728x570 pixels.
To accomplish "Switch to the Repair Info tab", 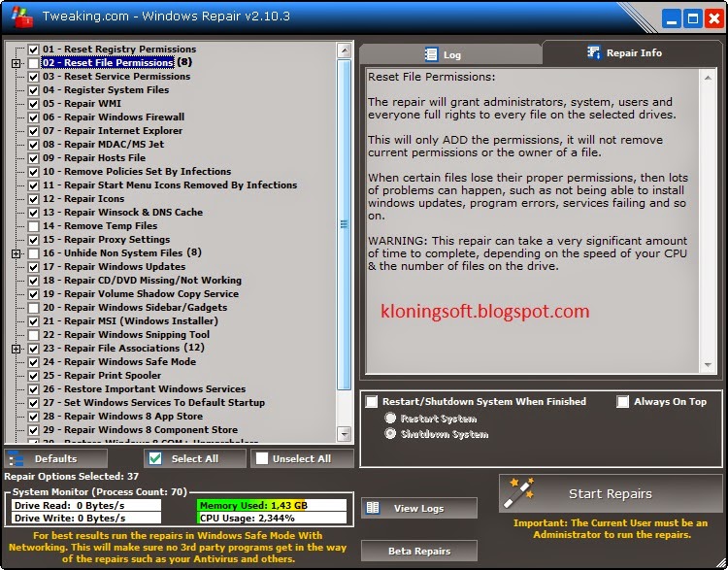I will coord(632,52).
